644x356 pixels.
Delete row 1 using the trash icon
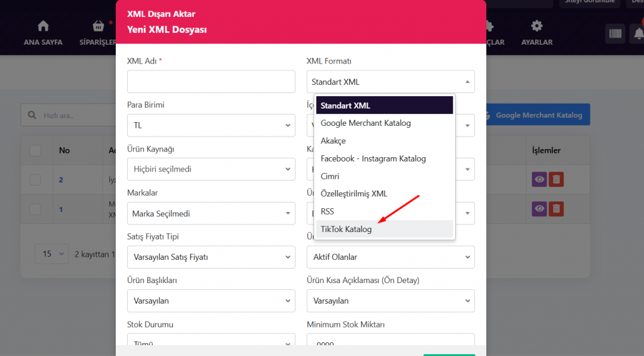pos(556,208)
